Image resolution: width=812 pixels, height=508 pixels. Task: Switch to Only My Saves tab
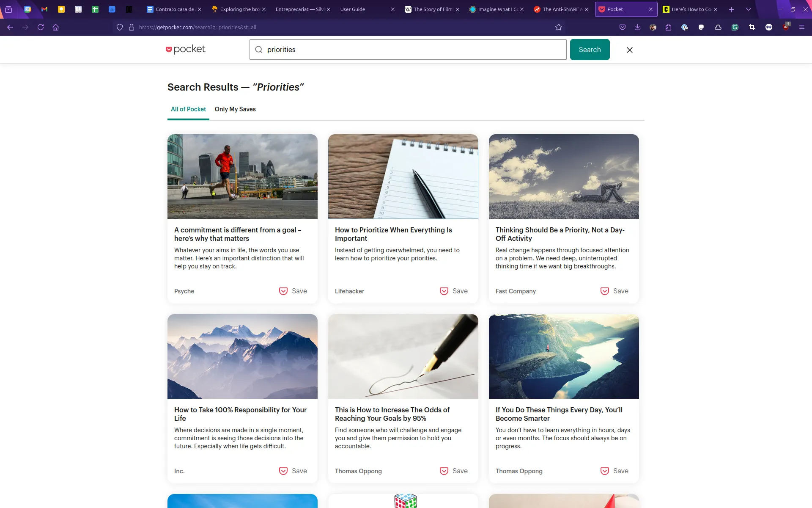coord(235,109)
